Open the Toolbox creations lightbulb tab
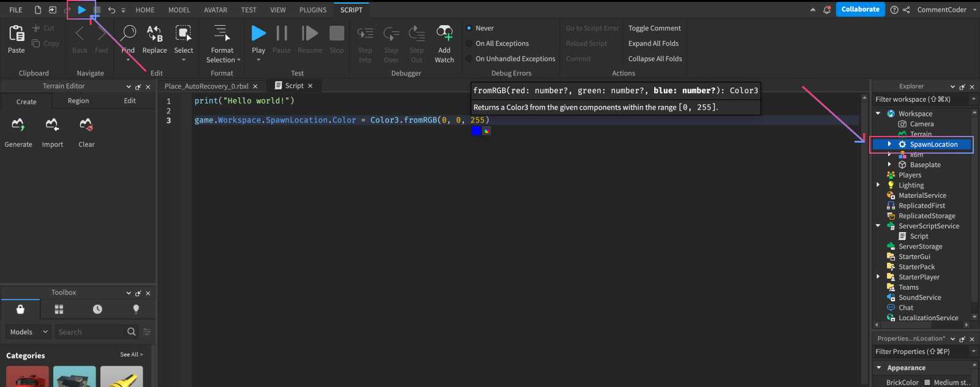This screenshot has height=387, width=980. point(136,309)
